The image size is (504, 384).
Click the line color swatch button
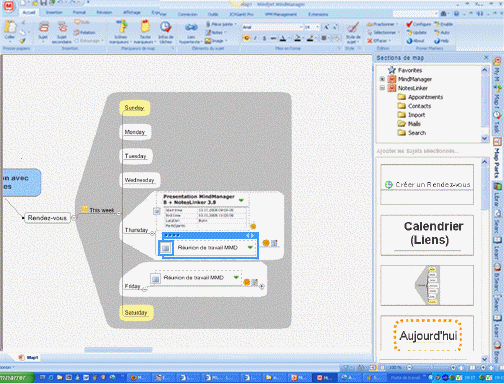click(310, 38)
